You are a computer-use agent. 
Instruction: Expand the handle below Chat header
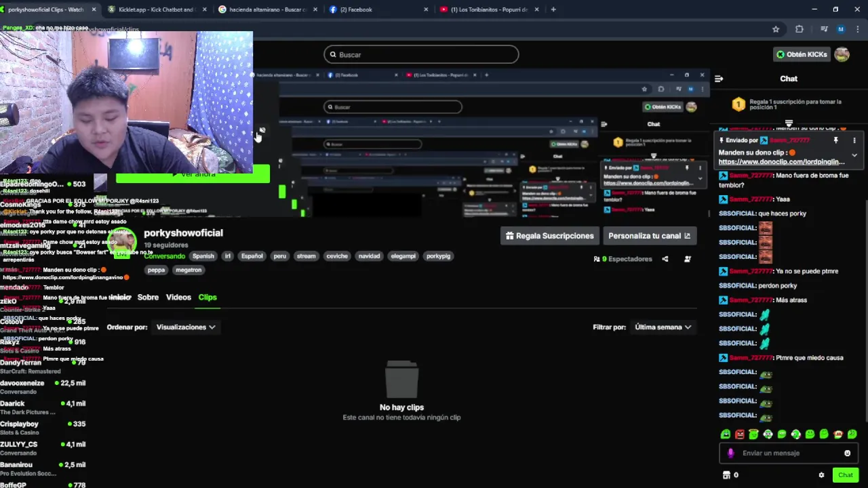tap(789, 123)
